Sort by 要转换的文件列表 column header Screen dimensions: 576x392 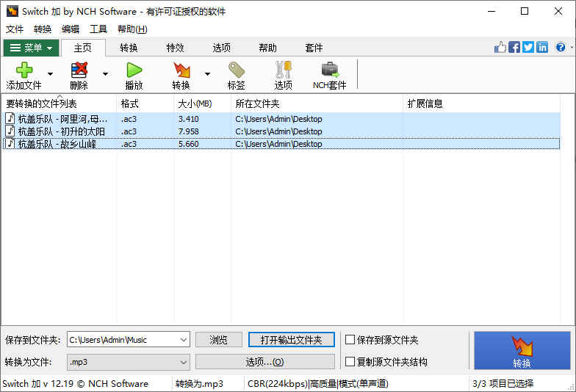(x=59, y=104)
